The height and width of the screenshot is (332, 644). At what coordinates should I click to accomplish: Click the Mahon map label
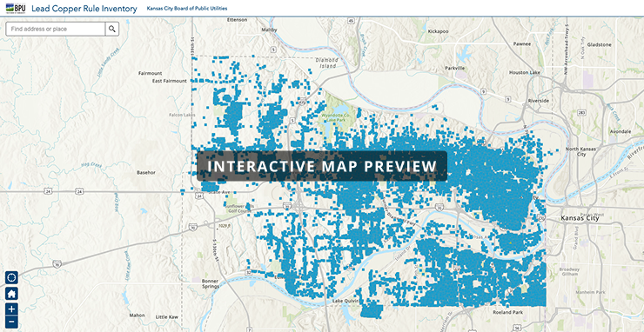[x=138, y=315]
